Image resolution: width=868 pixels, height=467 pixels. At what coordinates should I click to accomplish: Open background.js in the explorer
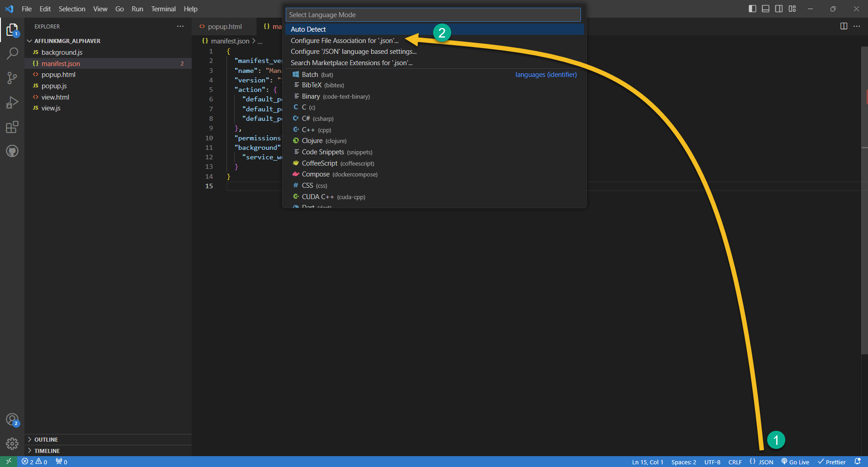tap(108, 52)
